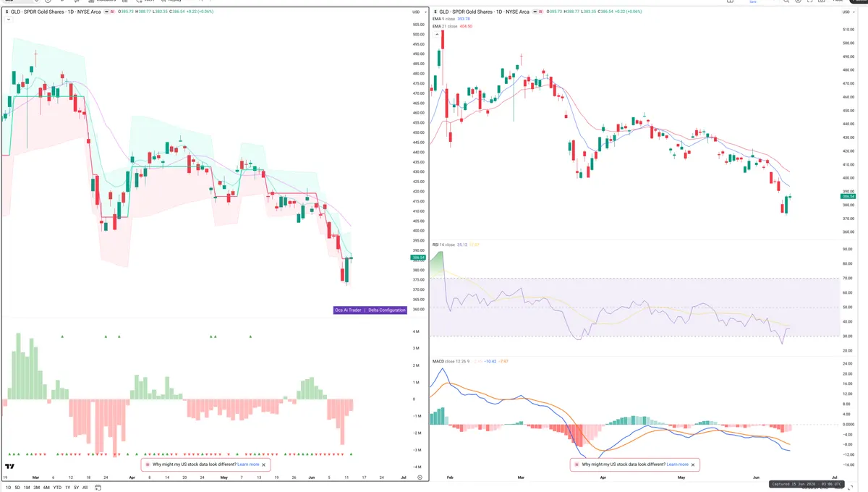
Task: Click the Ocs Ai Trader label
Action: (347, 310)
